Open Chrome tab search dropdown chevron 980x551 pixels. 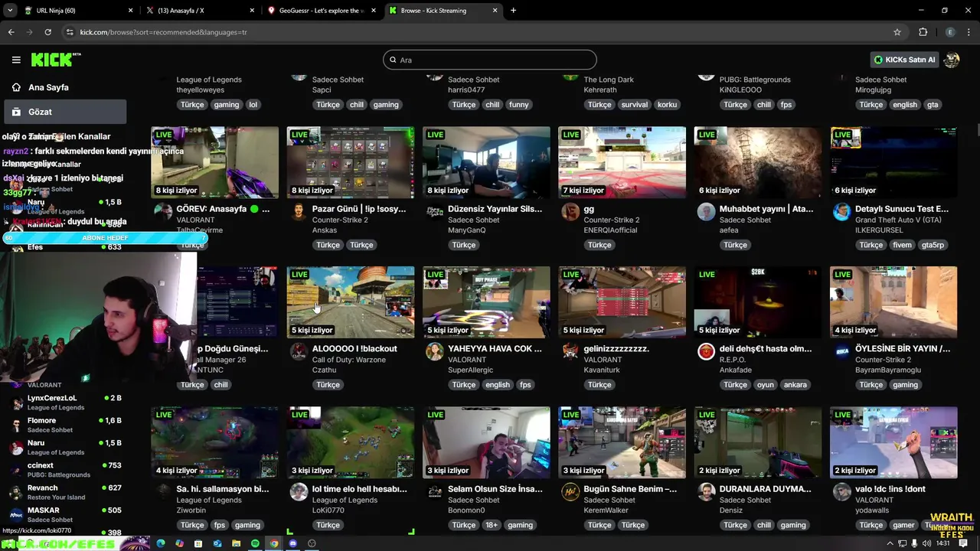click(x=11, y=11)
